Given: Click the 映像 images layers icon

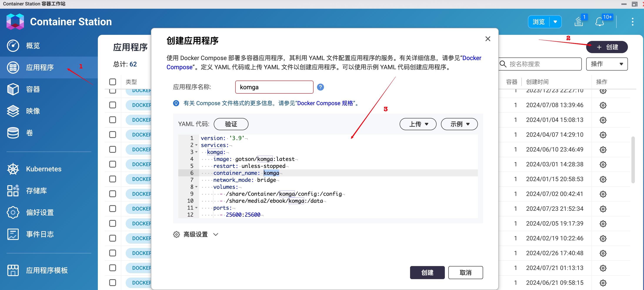Looking at the screenshot, I should coord(13,111).
